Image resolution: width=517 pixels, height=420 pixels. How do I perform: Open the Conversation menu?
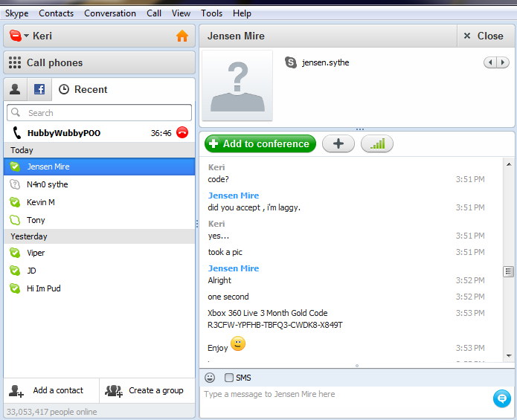tap(110, 13)
